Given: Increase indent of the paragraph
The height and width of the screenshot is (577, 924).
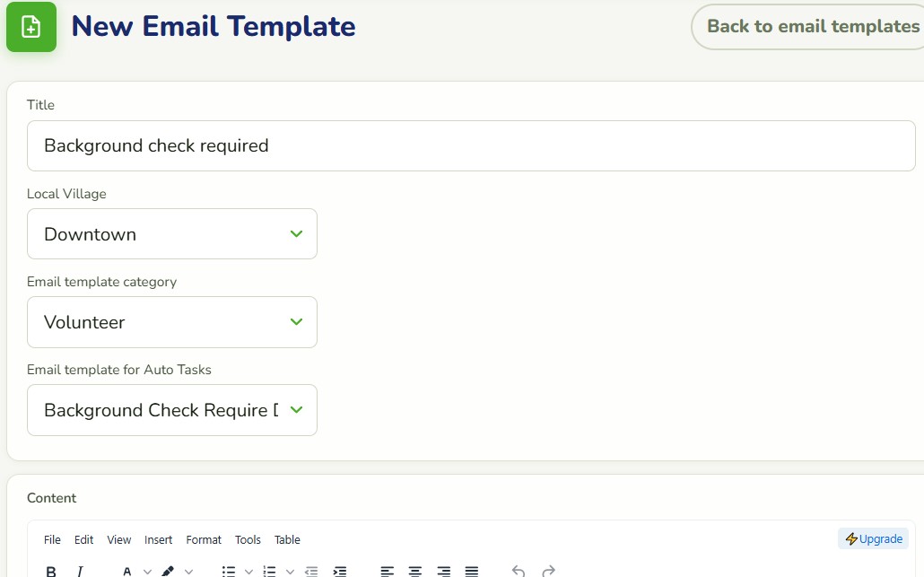Looking at the screenshot, I should tap(340, 571).
